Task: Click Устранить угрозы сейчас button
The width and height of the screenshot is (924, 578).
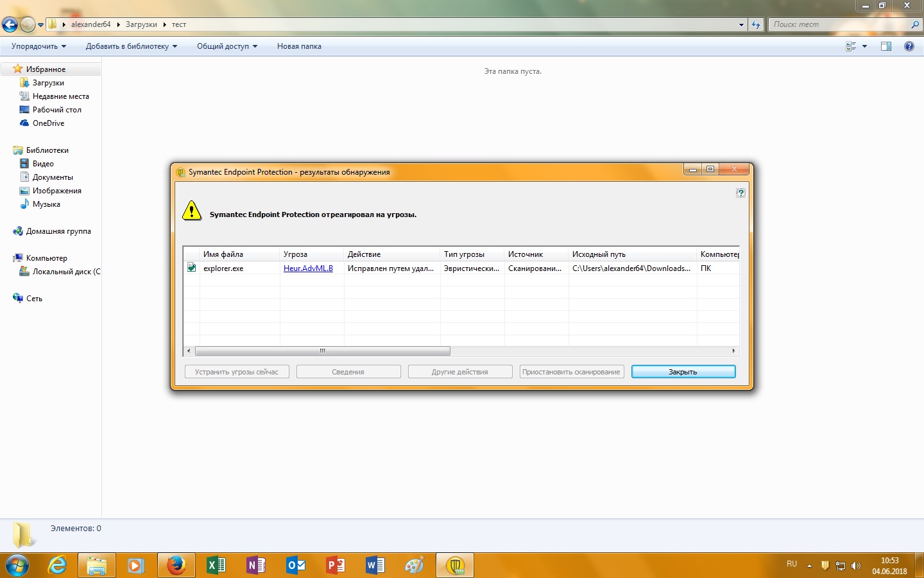Action: point(237,372)
